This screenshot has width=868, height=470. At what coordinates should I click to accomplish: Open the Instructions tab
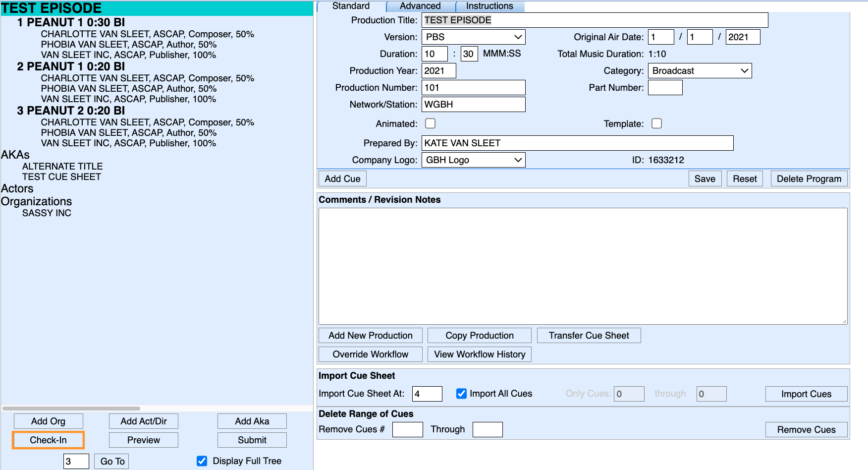[489, 6]
